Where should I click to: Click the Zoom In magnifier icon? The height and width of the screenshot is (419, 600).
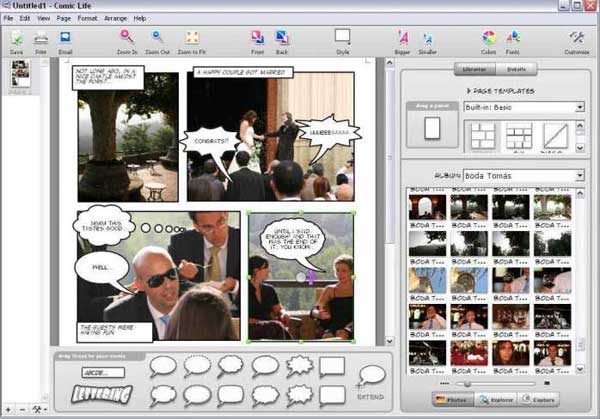point(127,38)
